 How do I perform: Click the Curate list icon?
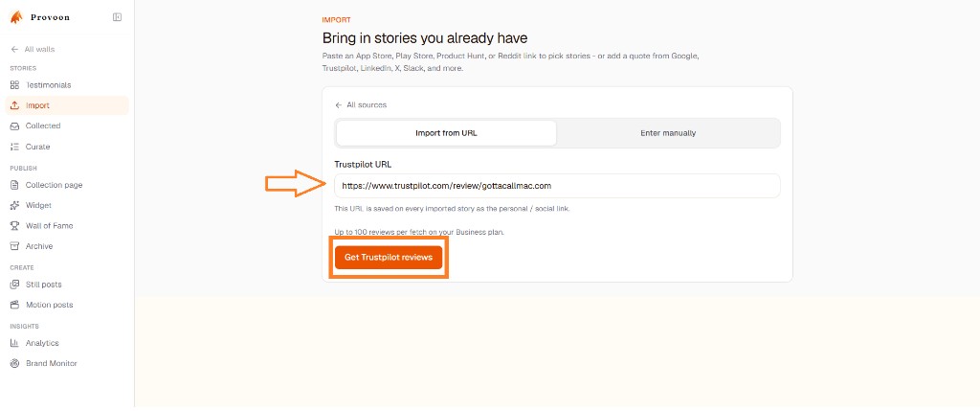(x=15, y=147)
